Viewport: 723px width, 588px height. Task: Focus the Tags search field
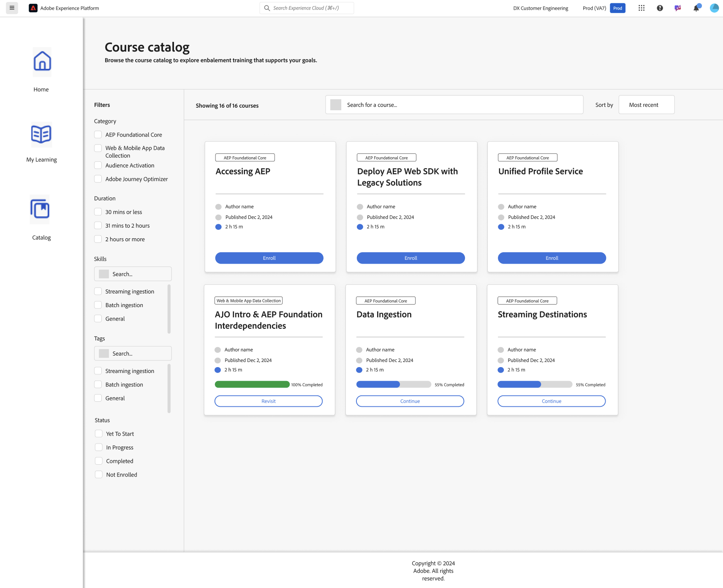click(133, 353)
